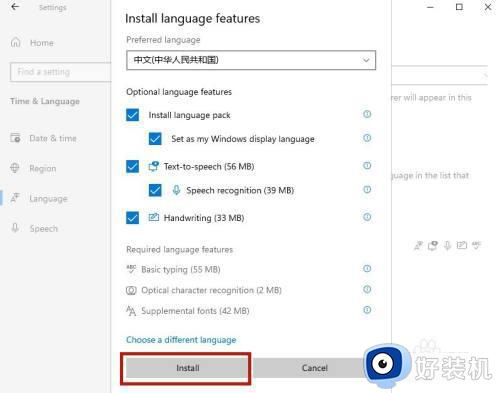Click the Date & time calendar icon

15,138
